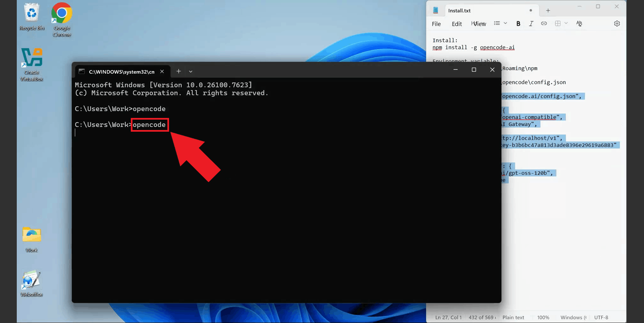Apply italic formatting in Notepad

[531, 23]
